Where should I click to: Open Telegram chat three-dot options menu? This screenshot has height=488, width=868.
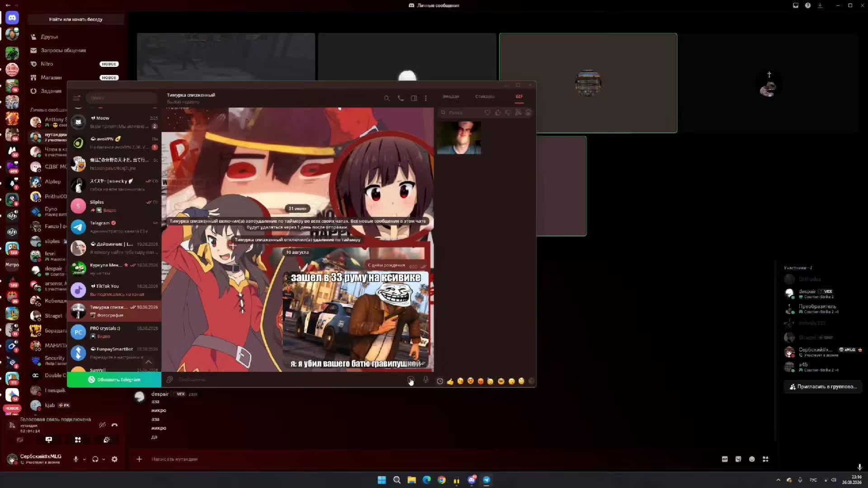click(425, 98)
